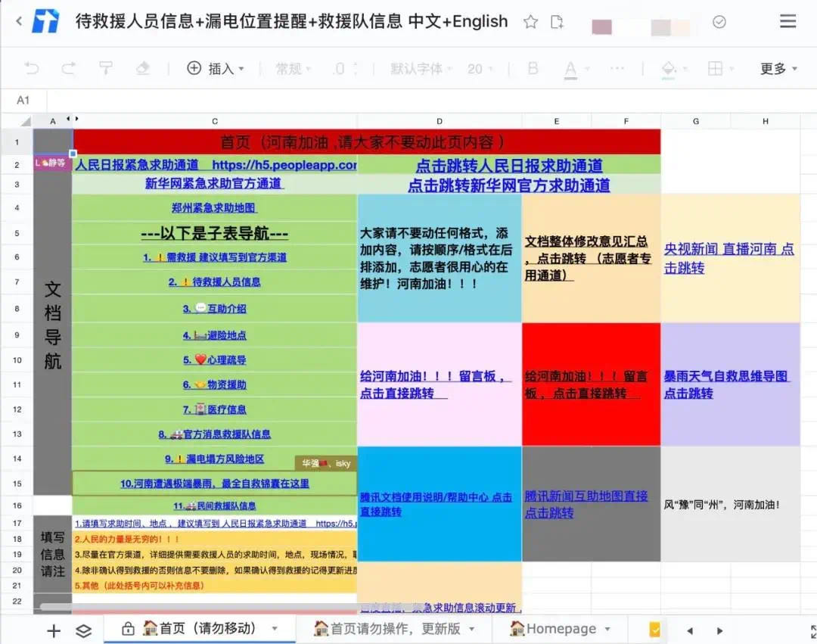The height and width of the screenshot is (644, 817).
Task: Open the sheet list icon near the tabs
Action: click(x=83, y=630)
